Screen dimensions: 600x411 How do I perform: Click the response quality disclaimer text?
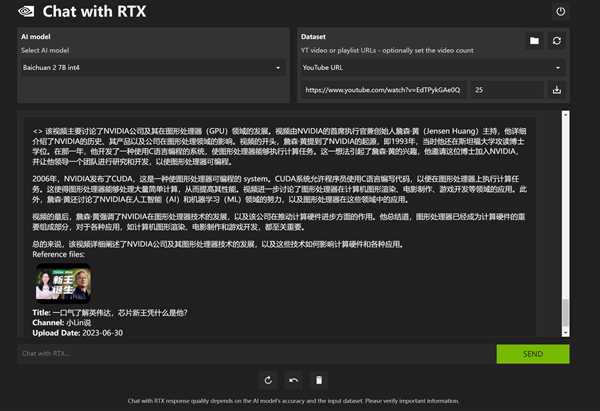coord(293,401)
